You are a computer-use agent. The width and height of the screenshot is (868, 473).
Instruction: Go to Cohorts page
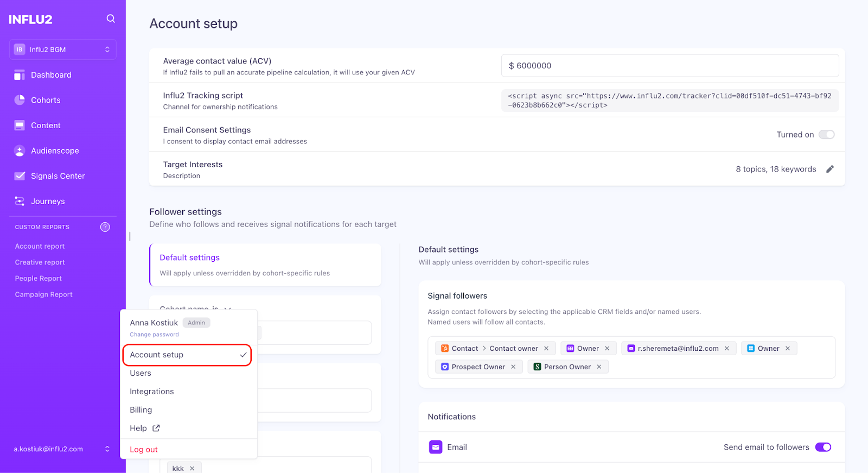click(46, 100)
